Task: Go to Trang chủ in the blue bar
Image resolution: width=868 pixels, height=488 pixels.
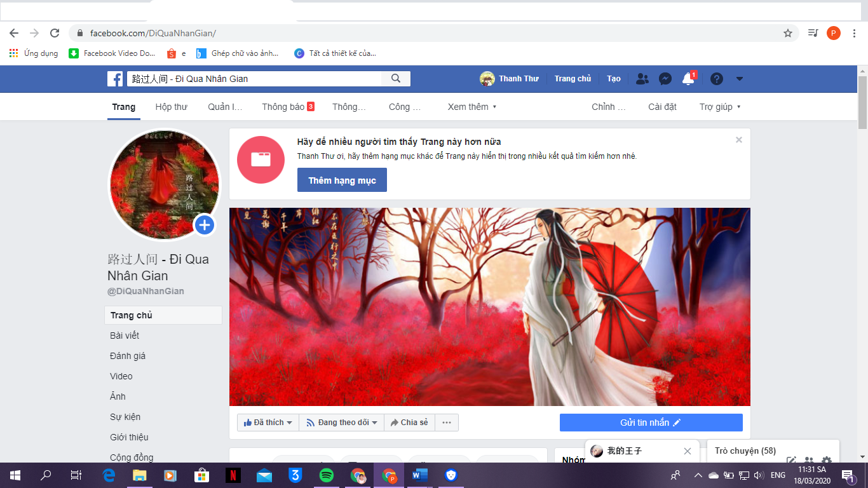Action: point(573,79)
